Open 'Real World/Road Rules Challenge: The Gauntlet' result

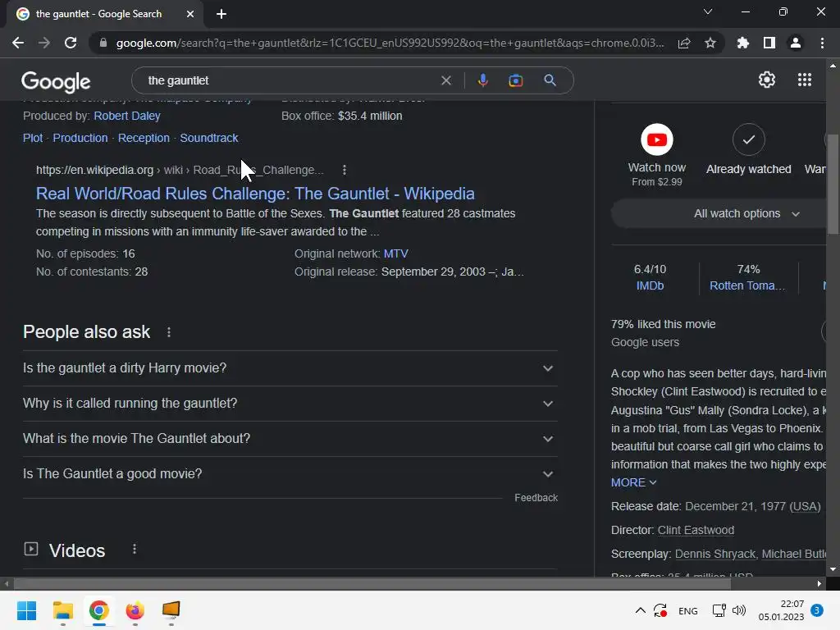click(x=255, y=194)
